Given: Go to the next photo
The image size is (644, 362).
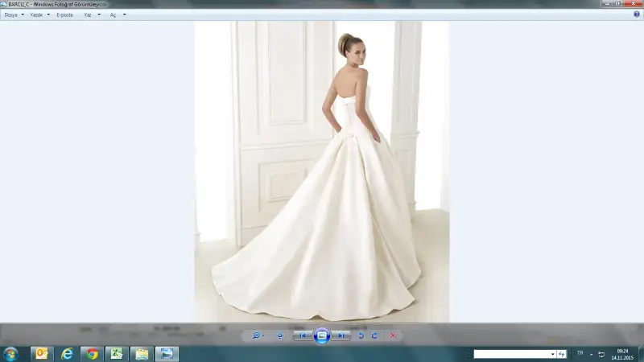Looking at the screenshot, I should 341,335.
